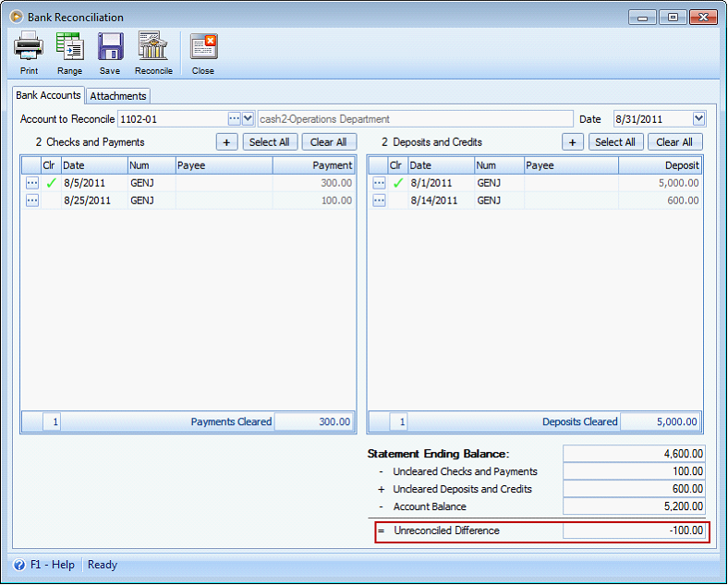
Task: Open the Date dropdown calendar
Action: coord(698,119)
